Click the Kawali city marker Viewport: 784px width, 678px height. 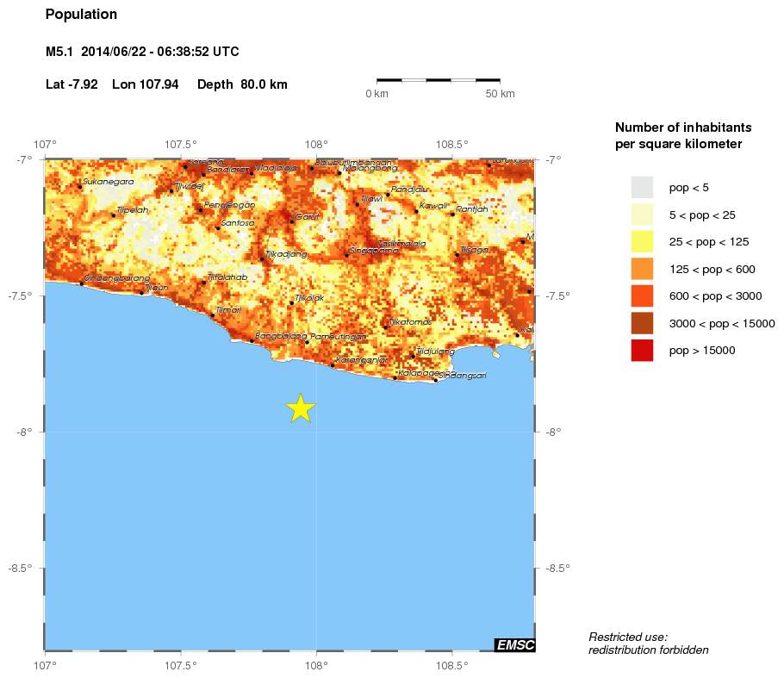click(x=416, y=210)
